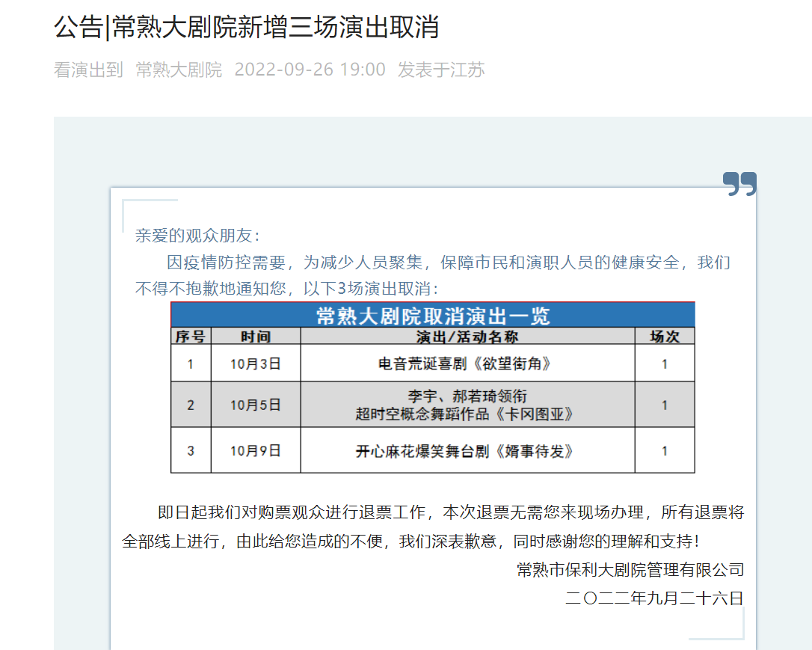Click the 《婚事待发》 stage play entry
The image size is (812, 650).
[467, 451]
